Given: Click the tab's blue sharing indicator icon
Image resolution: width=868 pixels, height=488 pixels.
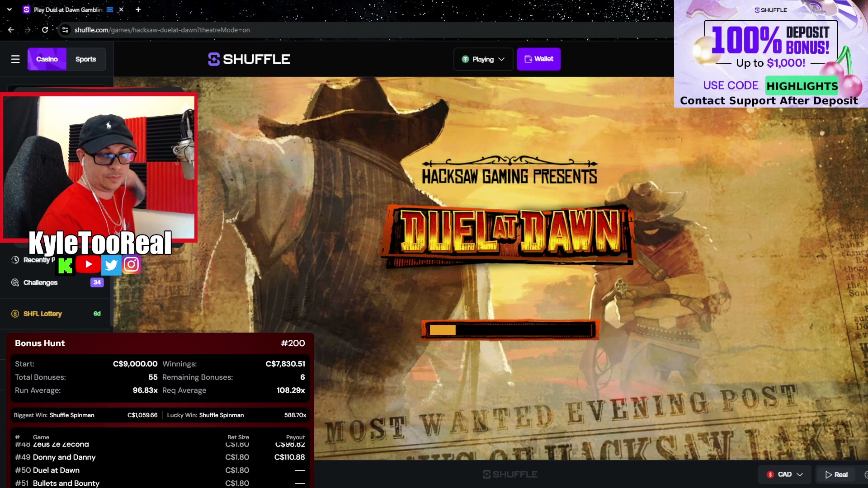Looking at the screenshot, I should 110,9.
